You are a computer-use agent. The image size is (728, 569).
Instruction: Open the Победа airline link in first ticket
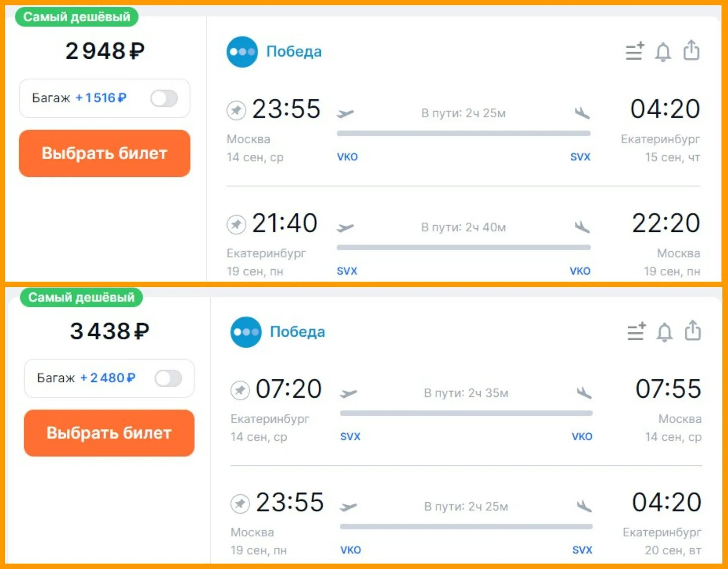[x=294, y=52]
